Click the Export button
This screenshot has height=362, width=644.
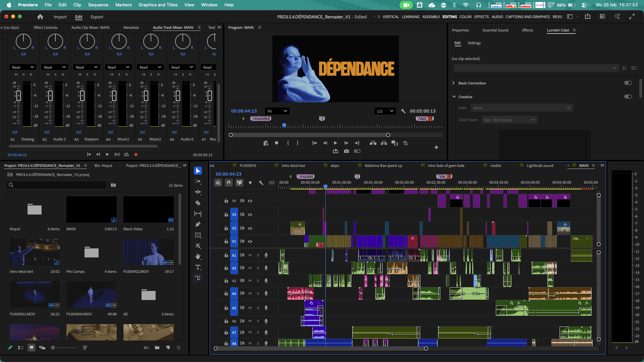tap(97, 17)
